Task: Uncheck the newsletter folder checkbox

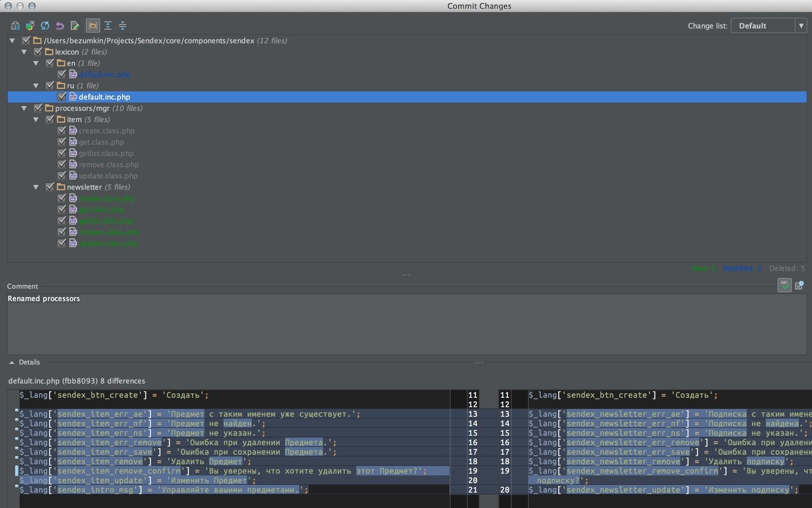Action: tap(50, 187)
